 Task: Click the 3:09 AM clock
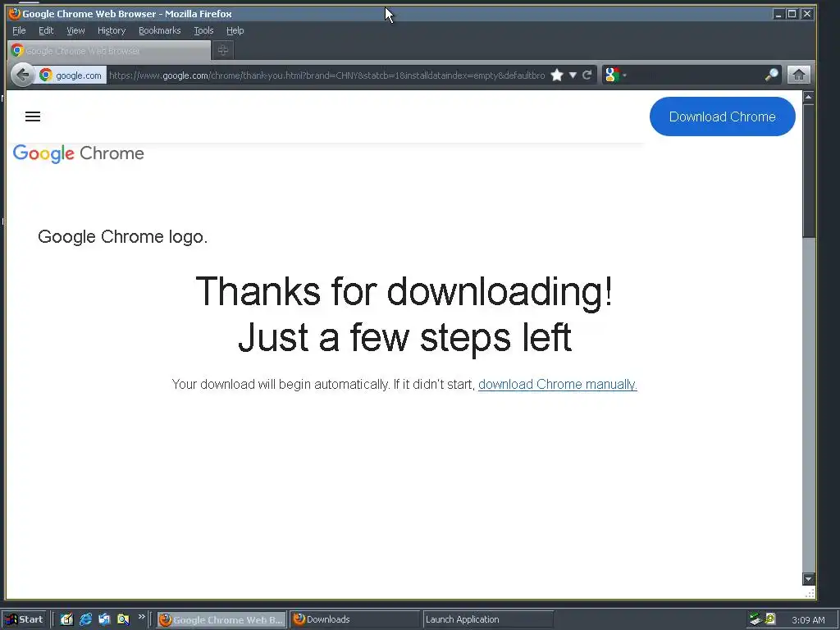tap(808, 620)
